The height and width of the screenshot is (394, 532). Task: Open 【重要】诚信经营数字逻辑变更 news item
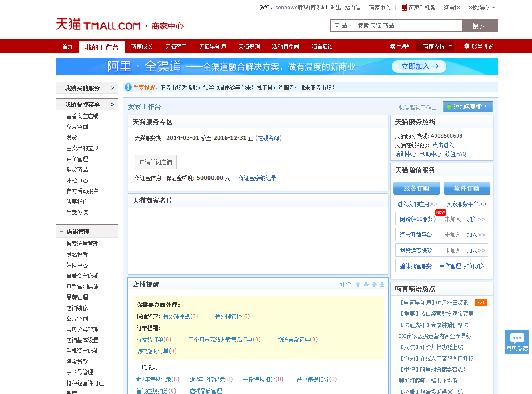point(436,314)
